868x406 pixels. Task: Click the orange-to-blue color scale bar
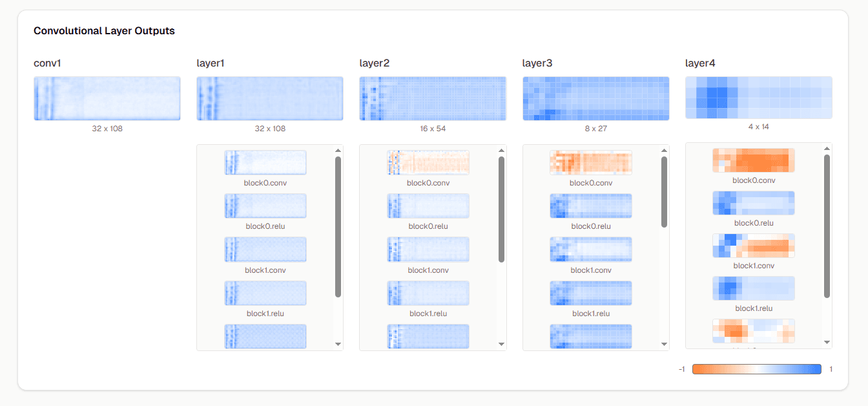[756, 369]
